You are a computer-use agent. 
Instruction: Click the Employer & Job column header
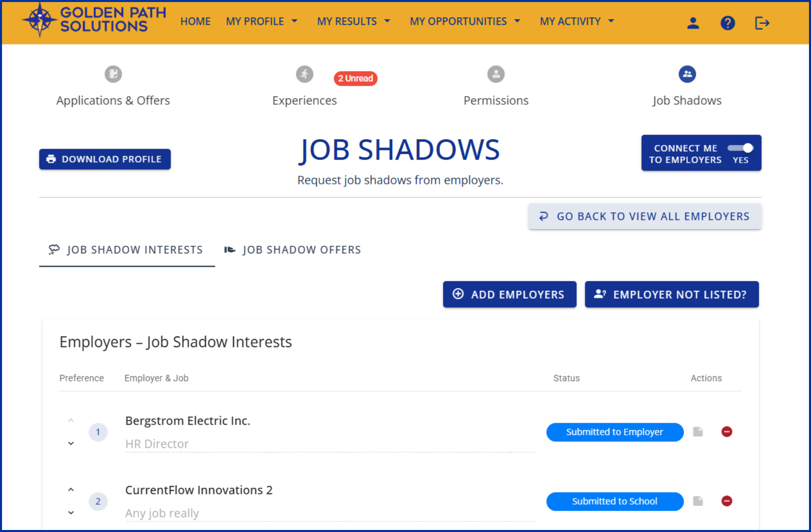(157, 378)
